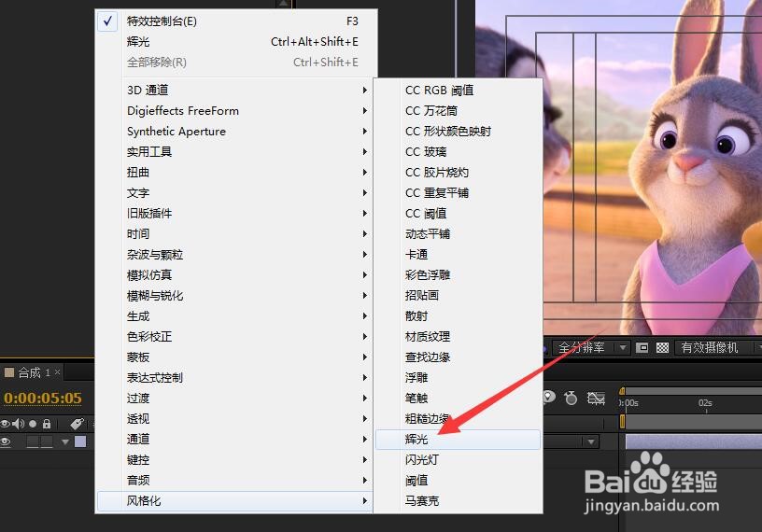Toggle transparency grid checkerboard icon

coord(662,348)
